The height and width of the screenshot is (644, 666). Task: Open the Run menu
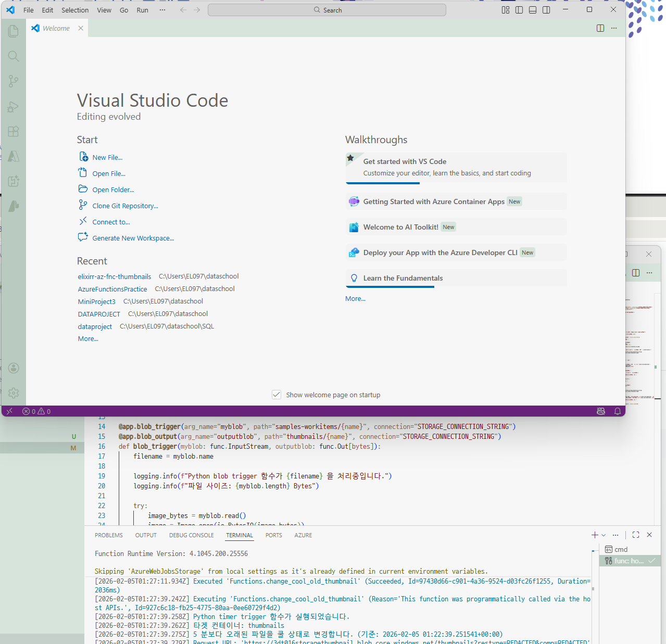point(142,10)
